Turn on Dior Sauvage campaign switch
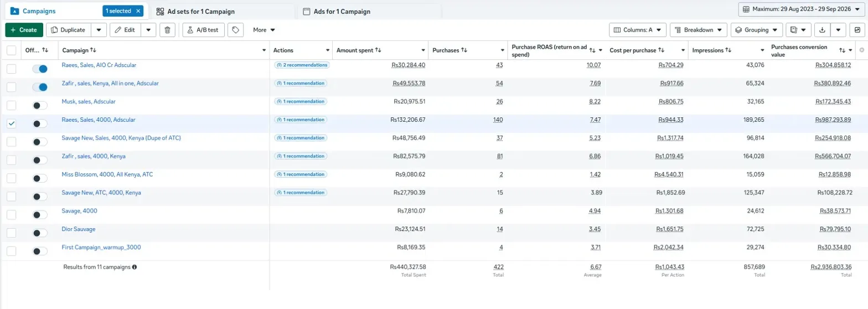Image resolution: width=868 pixels, height=309 pixels. pos(40,233)
